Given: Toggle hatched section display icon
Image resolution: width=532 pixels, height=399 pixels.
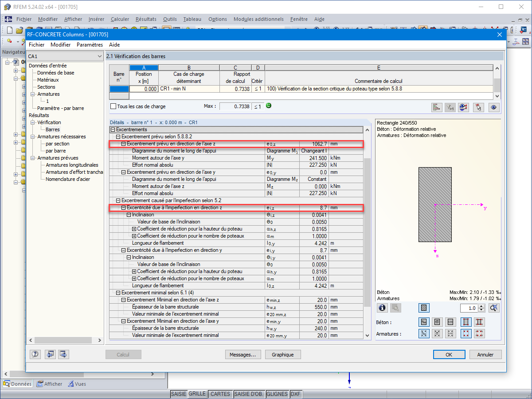Looking at the screenshot, I should click(x=424, y=307).
